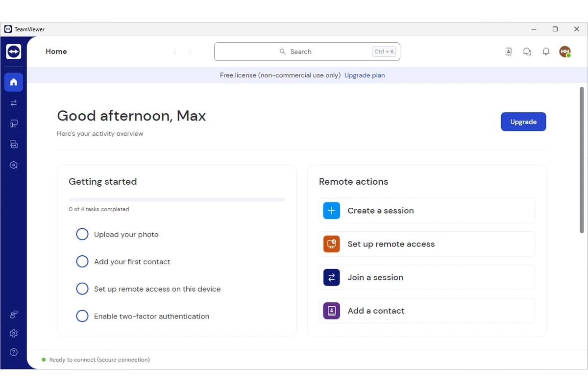Go back with the left navigation chevron

[175, 51]
